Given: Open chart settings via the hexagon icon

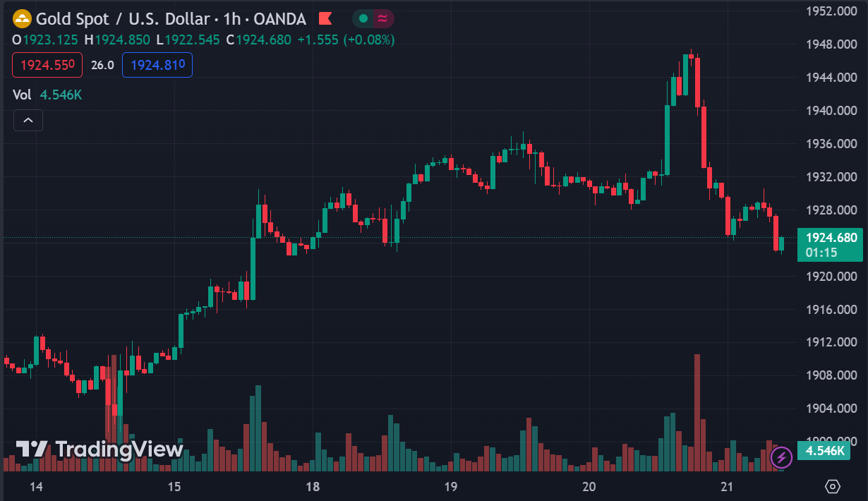Looking at the screenshot, I should [x=833, y=486].
